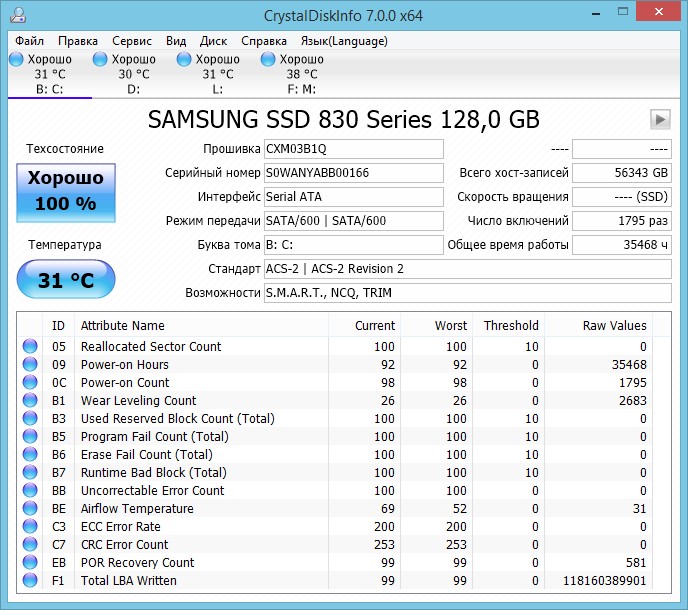Click the 31 °C temperature button
The height and width of the screenshot is (610, 688).
point(66,279)
